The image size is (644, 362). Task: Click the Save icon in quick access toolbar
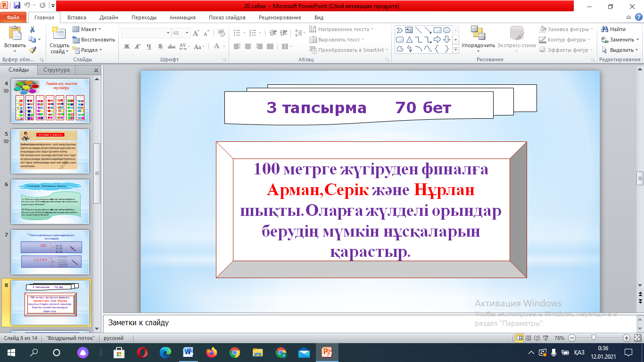point(17,6)
